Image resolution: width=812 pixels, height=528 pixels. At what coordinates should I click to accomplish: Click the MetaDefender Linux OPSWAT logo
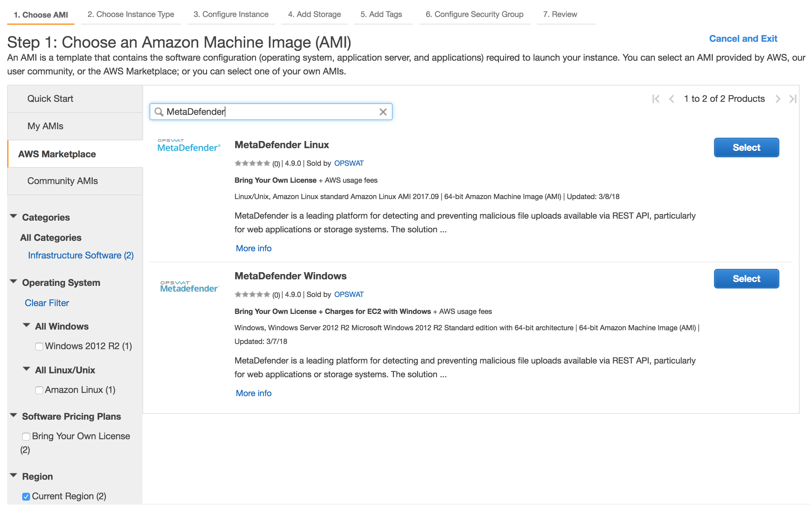pos(189,145)
